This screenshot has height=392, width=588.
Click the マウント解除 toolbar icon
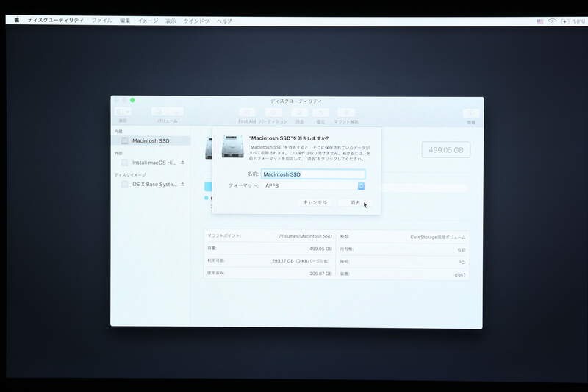346,113
